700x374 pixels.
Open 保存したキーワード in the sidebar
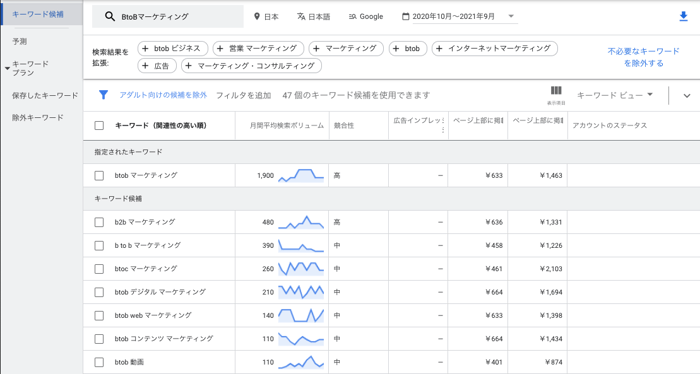click(x=45, y=96)
